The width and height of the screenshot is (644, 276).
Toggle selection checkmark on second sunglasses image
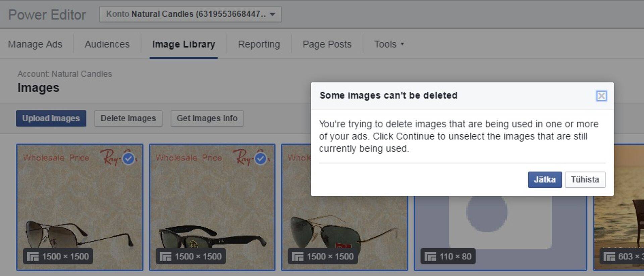click(x=261, y=158)
